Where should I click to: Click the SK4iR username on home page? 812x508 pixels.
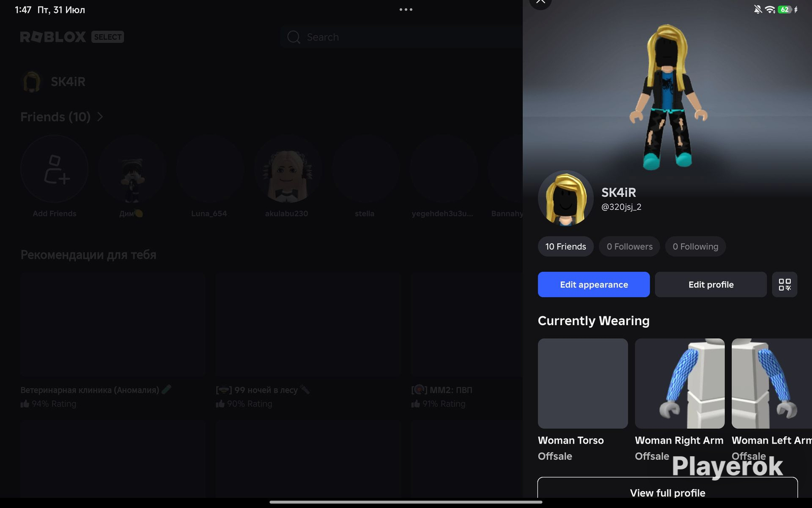[x=68, y=82]
